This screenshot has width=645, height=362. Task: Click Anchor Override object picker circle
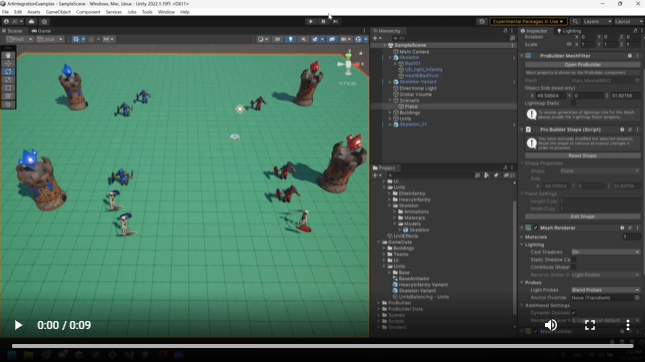637,297
